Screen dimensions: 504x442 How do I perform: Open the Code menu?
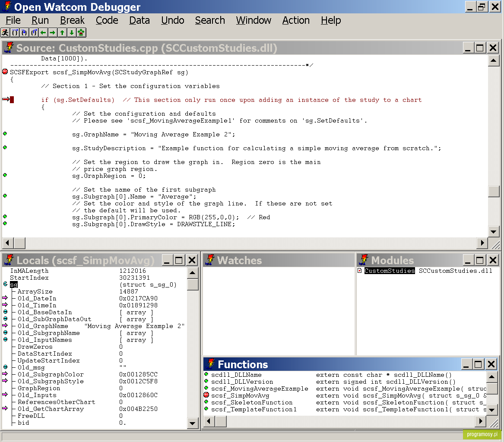coord(107,20)
